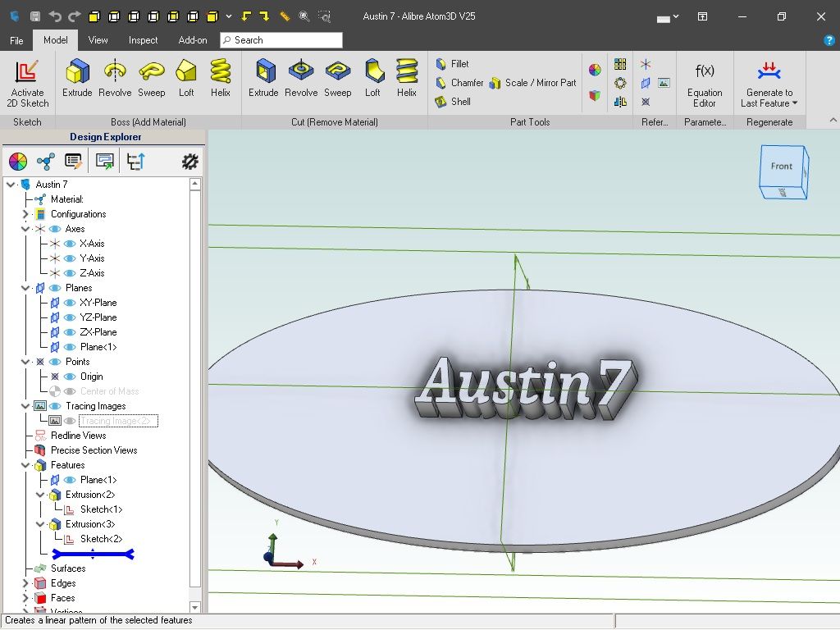Screen dimensions: 840x630
Task: Collapse the Austin 7 root node
Action: pos(11,185)
